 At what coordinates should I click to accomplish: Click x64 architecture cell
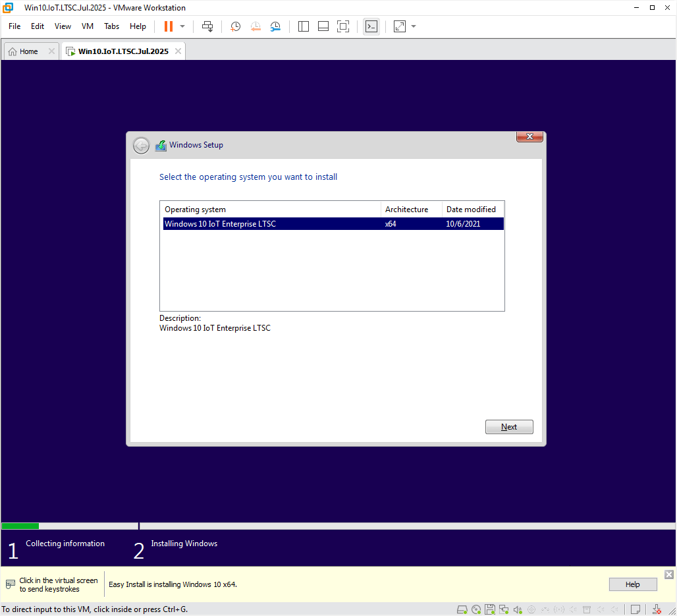click(x=391, y=224)
